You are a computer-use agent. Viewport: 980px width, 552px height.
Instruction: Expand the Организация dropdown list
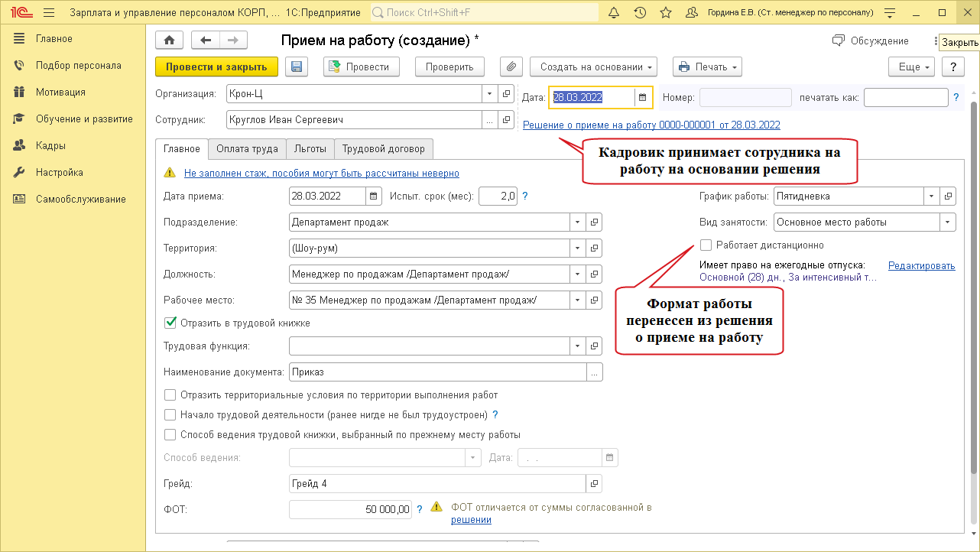tap(489, 94)
